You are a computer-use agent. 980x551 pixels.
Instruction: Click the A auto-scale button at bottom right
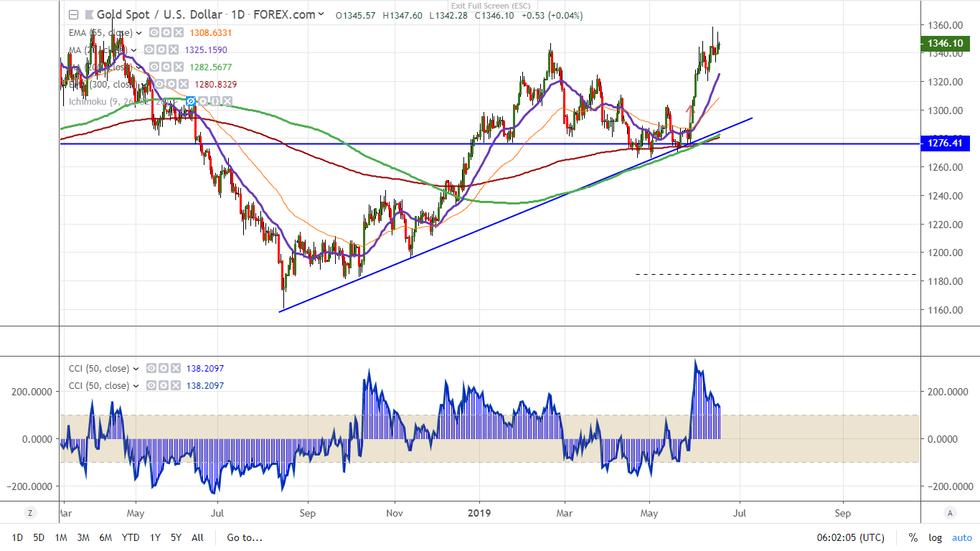tap(950, 513)
